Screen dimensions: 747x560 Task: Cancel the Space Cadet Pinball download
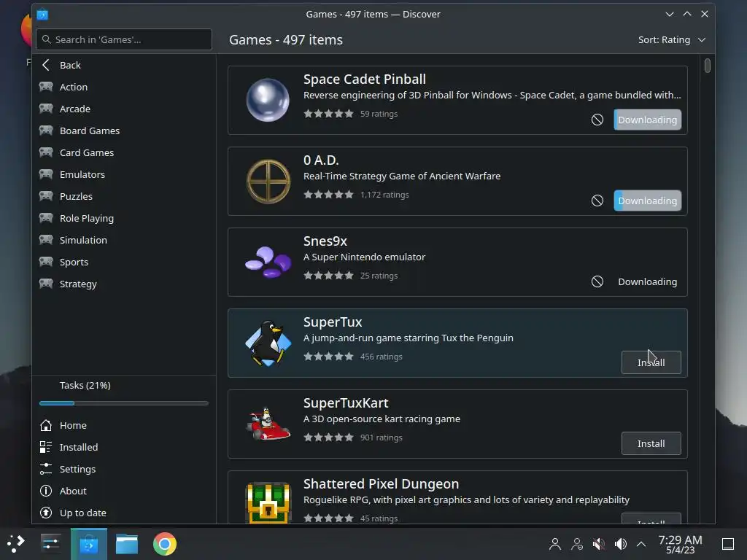[x=597, y=120]
